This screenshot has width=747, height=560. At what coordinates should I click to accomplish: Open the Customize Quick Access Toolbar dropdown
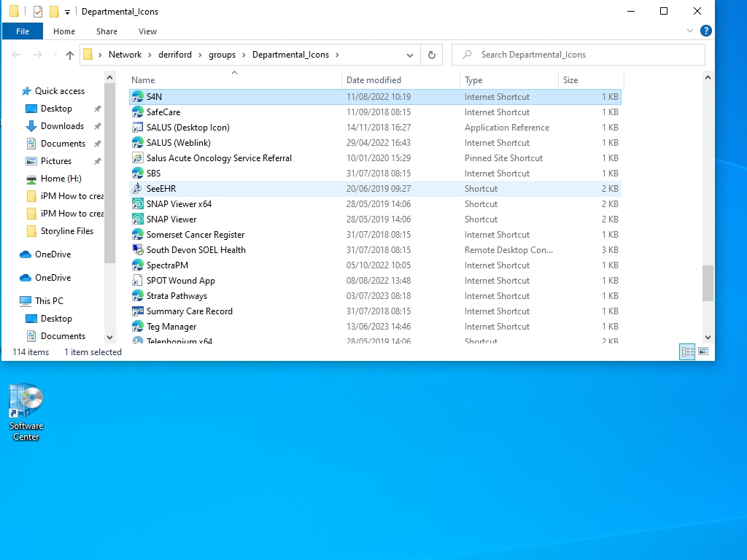pos(67,12)
